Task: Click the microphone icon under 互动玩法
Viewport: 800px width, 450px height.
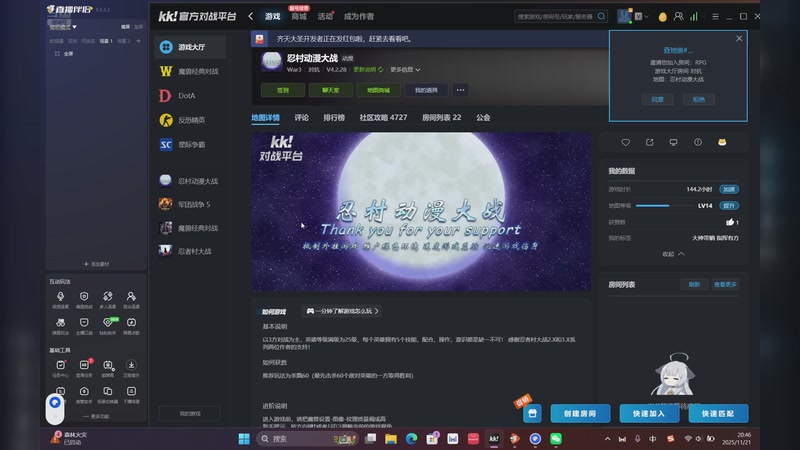Action: [60, 296]
